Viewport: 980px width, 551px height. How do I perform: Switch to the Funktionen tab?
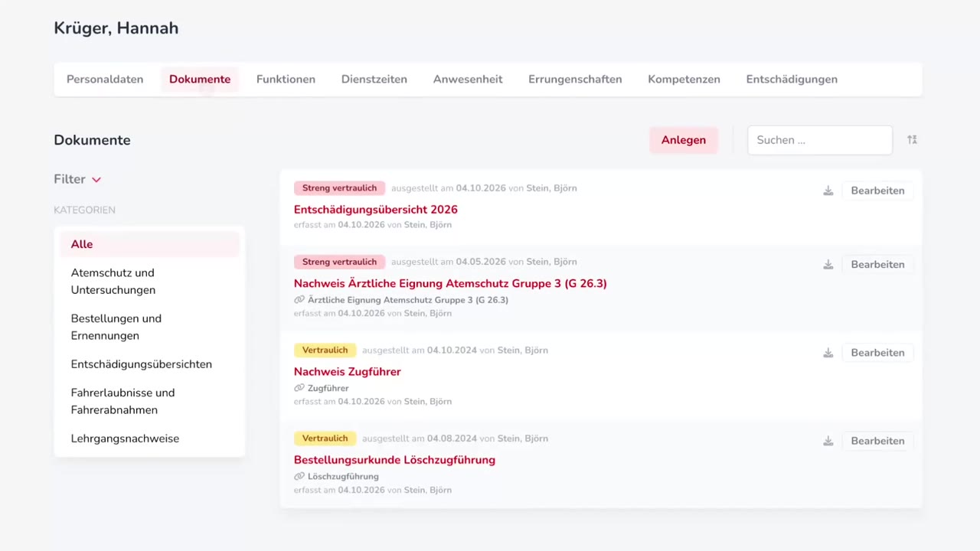click(x=286, y=80)
